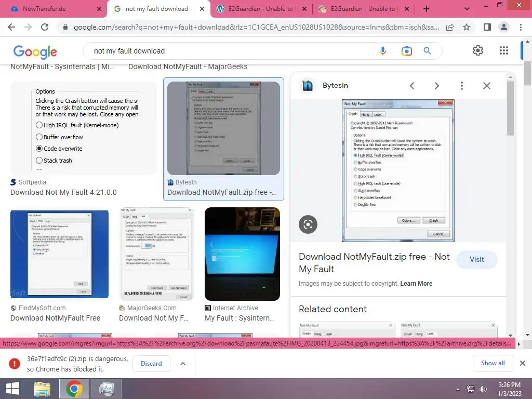Viewport: 532px width, 399px height.
Task: Open volume control tray icon
Action: (x=483, y=389)
